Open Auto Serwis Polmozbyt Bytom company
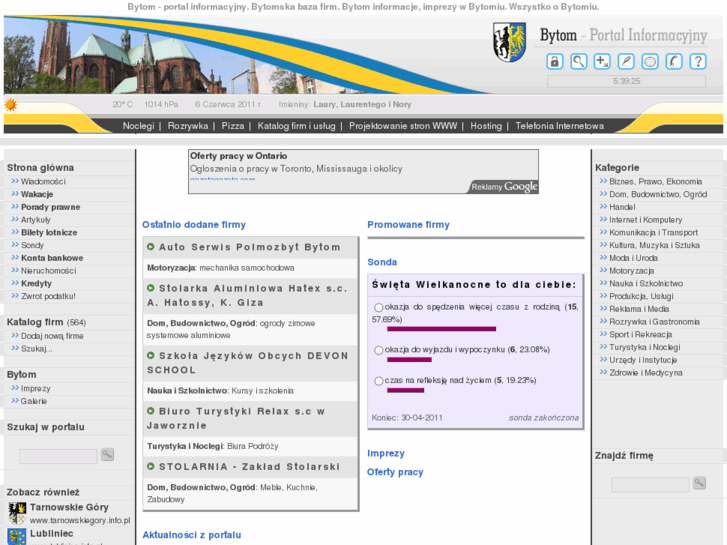The width and height of the screenshot is (727, 545). coord(249,247)
